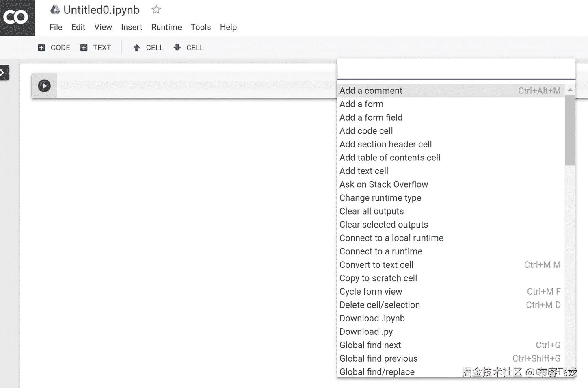Open the Insert menu

coord(132,27)
